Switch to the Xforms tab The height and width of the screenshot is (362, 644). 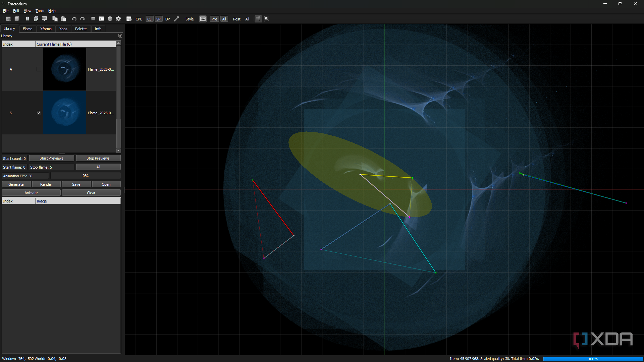click(46, 29)
